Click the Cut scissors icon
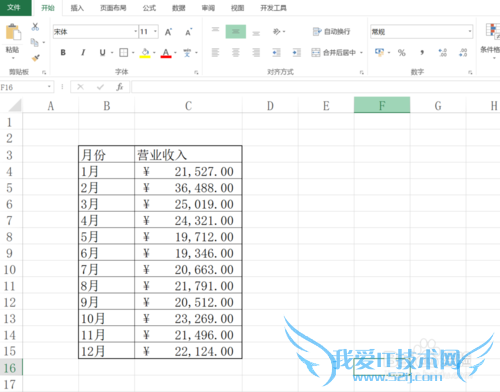The width and height of the screenshot is (500, 392). pyautogui.click(x=35, y=27)
